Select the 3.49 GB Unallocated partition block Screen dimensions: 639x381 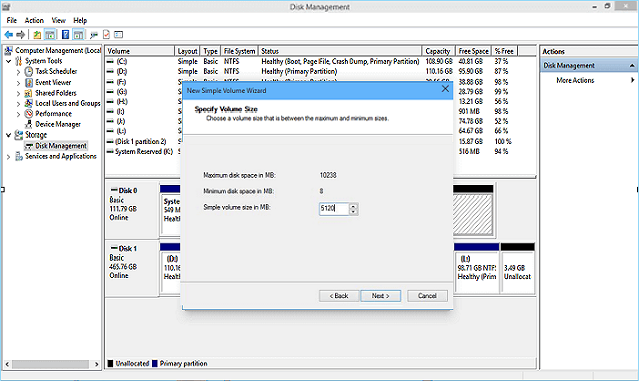tap(518, 268)
